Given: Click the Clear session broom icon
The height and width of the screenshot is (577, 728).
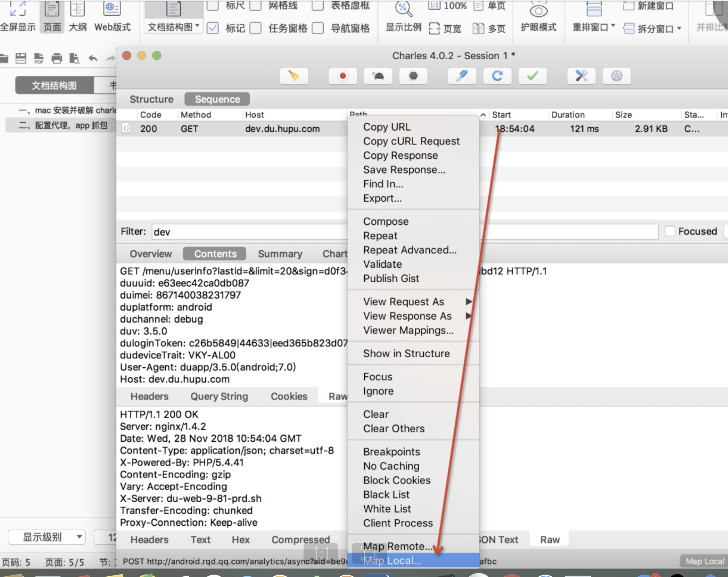Looking at the screenshot, I should (x=294, y=76).
